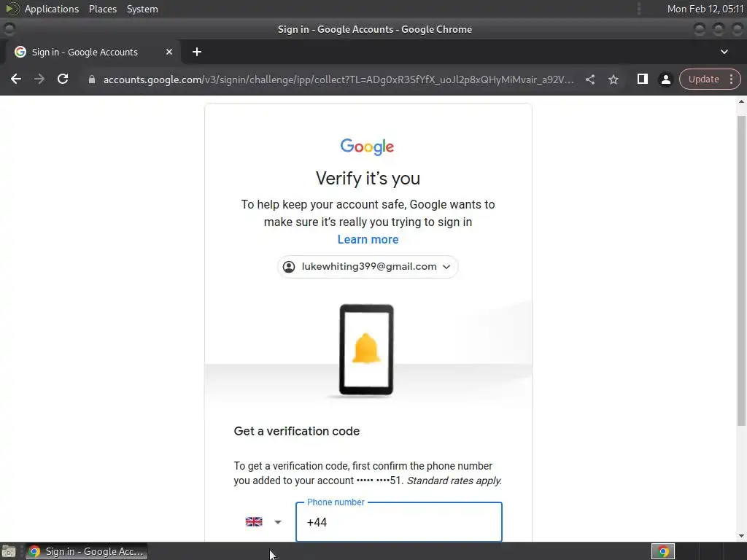Click the clock showing Mon Feb 12
Screen dimensions: 747x560
pos(705,9)
